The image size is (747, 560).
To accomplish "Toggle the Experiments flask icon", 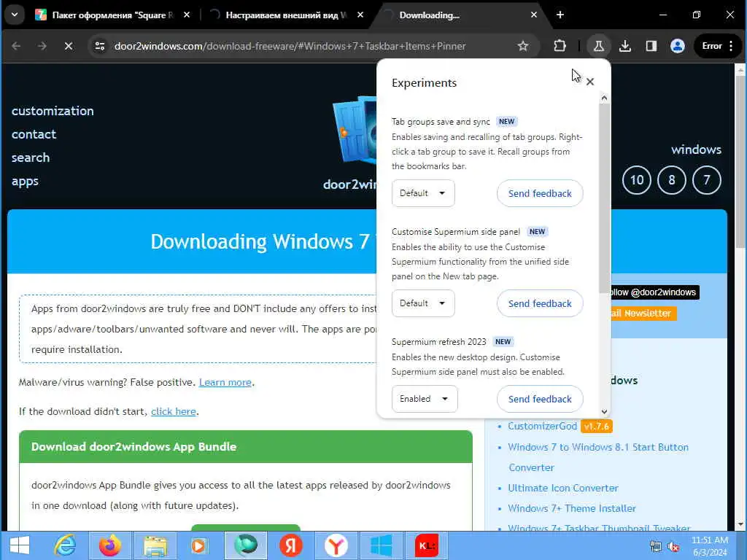I will (x=599, y=46).
